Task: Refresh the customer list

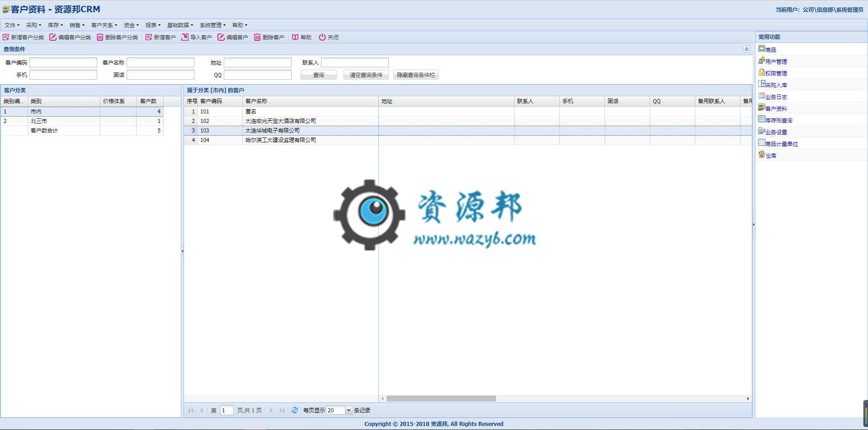Action: point(295,410)
